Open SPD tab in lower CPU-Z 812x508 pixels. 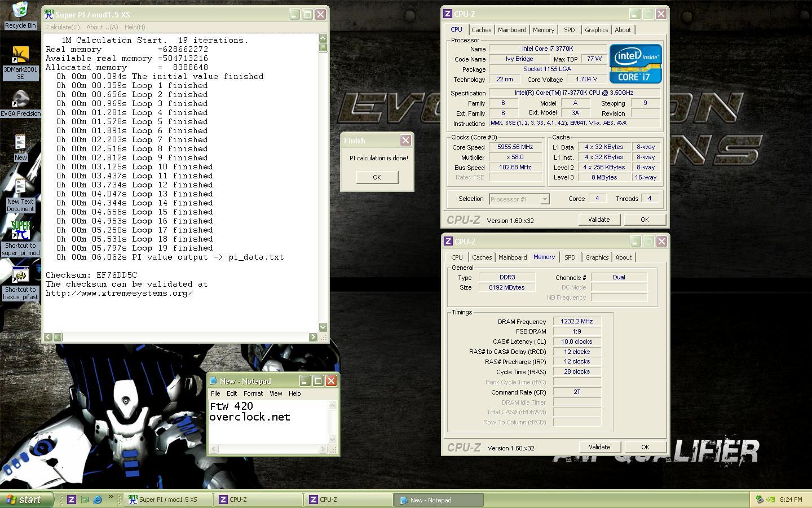[570, 257]
